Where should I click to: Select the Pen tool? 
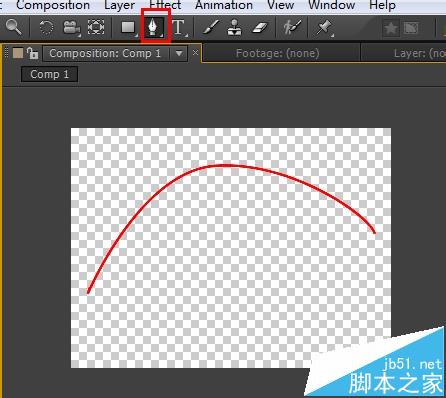point(154,27)
